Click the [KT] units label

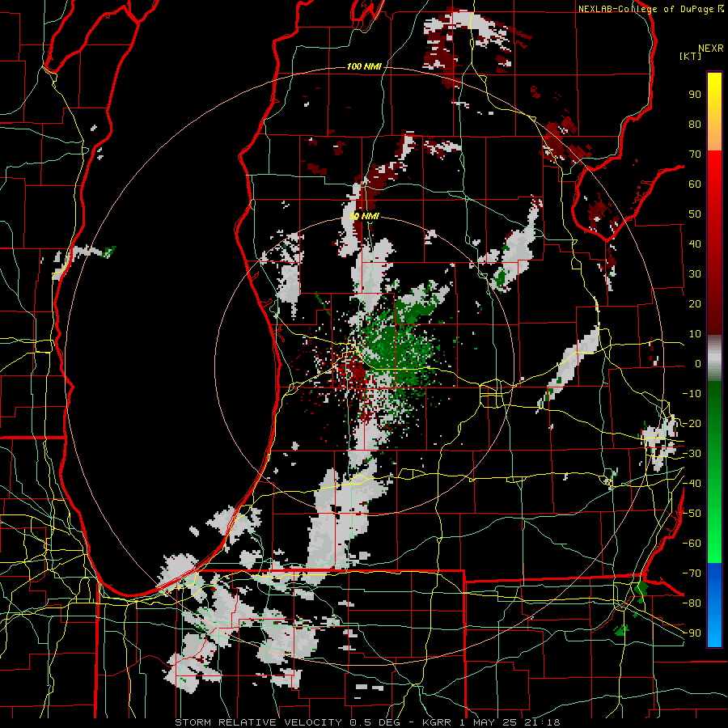(690, 56)
